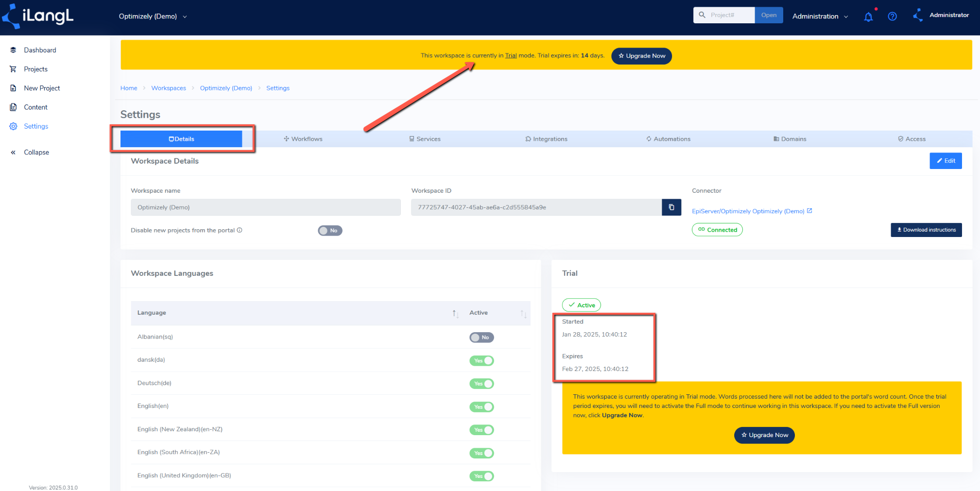The image size is (980, 491).
Task: Select the Automations tab
Action: (668, 139)
